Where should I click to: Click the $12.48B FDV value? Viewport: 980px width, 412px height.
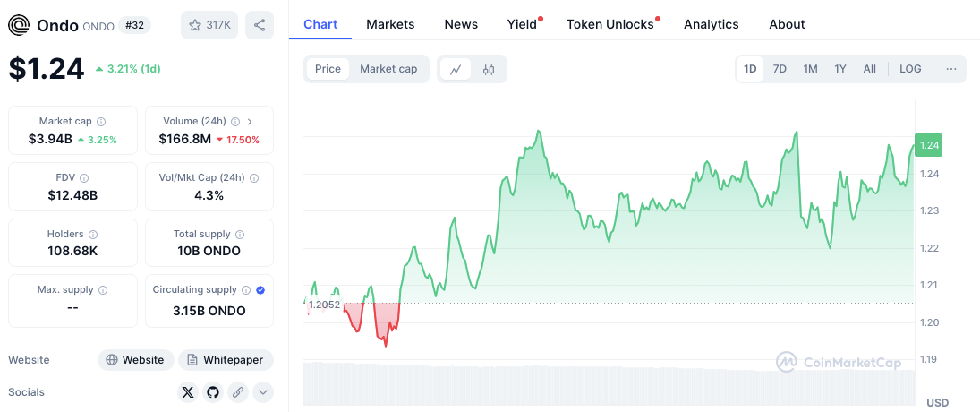coord(72,195)
